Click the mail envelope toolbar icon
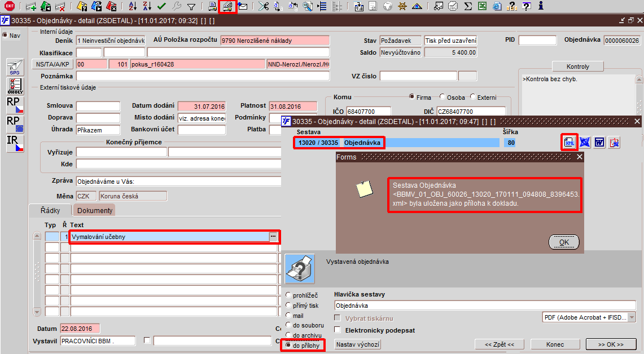 (243, 6)
